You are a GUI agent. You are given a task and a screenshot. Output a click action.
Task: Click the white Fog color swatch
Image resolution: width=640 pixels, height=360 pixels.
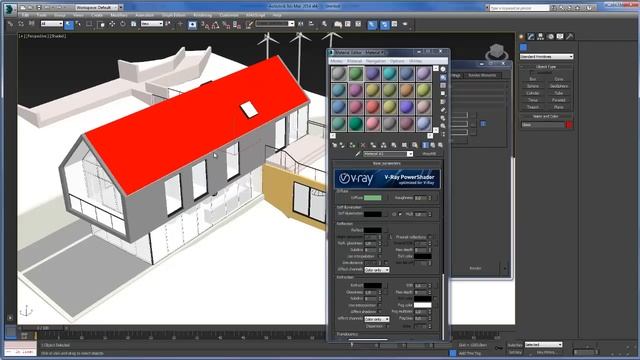422,305
